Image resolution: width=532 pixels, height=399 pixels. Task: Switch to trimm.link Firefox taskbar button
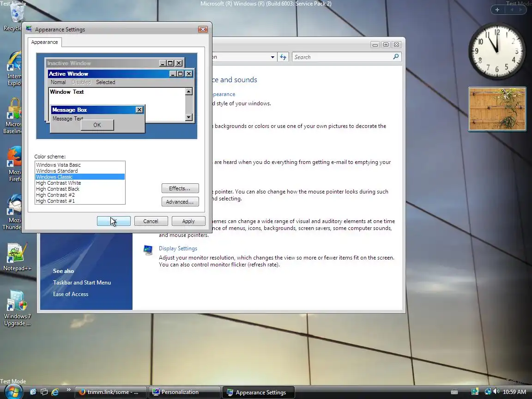click(111, 392)
